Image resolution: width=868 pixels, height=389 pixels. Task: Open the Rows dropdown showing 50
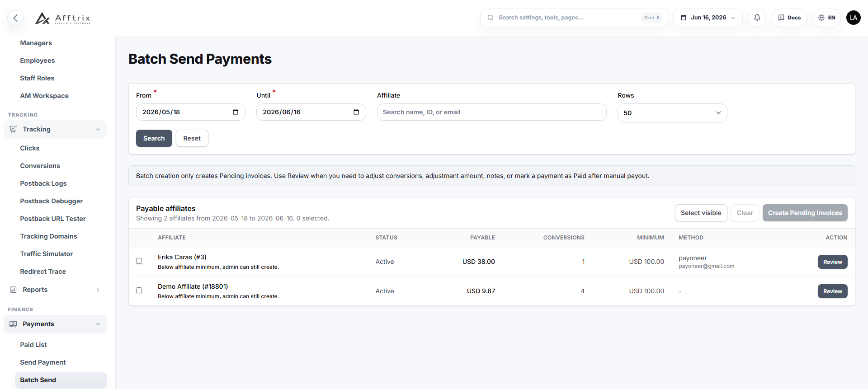pos(672,113)
